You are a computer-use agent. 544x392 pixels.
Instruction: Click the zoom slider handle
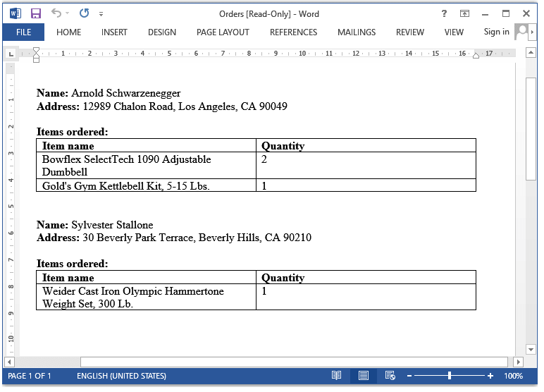450,376
